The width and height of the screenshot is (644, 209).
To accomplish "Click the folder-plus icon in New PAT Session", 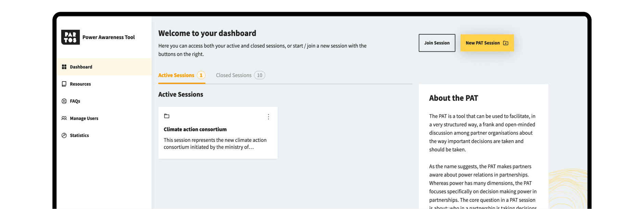I will pos(506,43).
